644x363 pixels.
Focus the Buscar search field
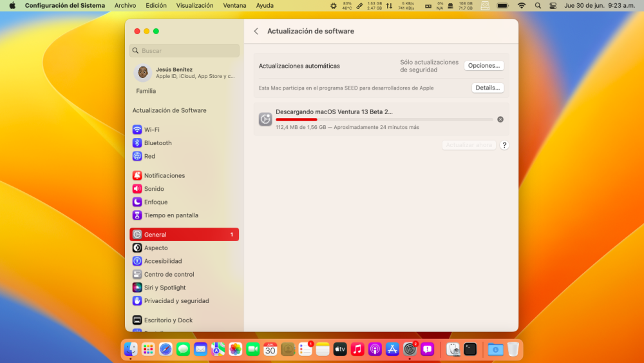click(184, 50)
